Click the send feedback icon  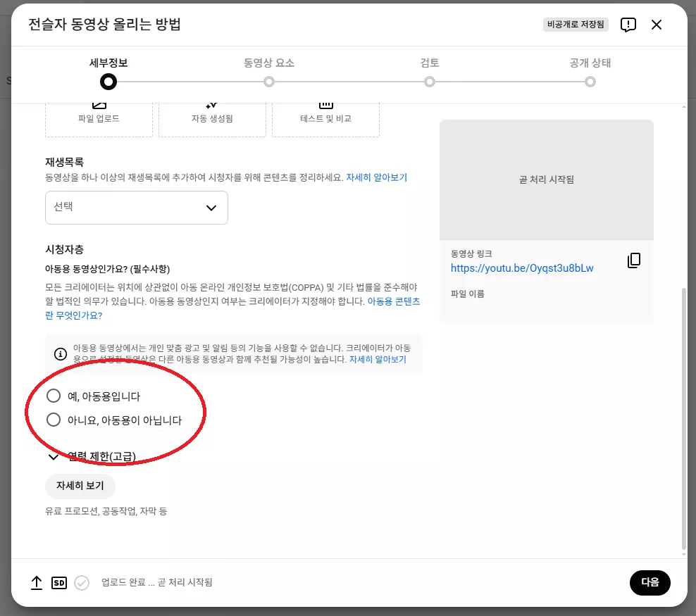(628, 25)
